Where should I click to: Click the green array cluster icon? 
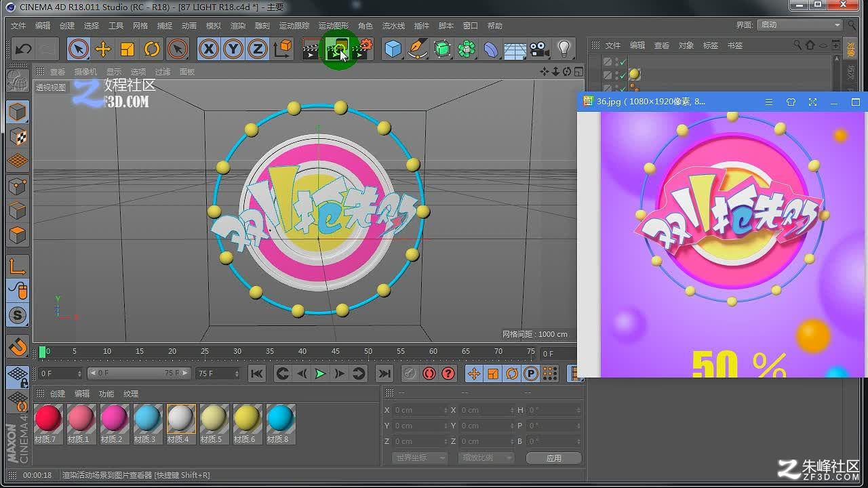[467, 49]
